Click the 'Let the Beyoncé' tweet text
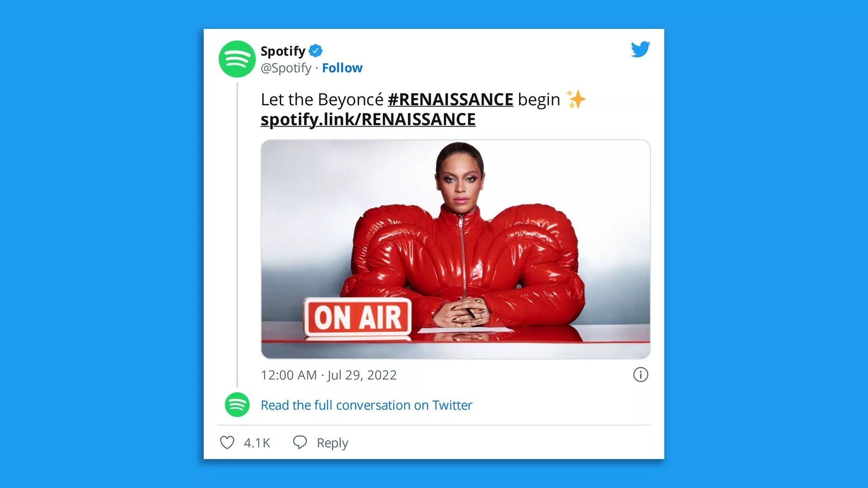The width and height of the screenshot is (868, 488). [322, 99]
